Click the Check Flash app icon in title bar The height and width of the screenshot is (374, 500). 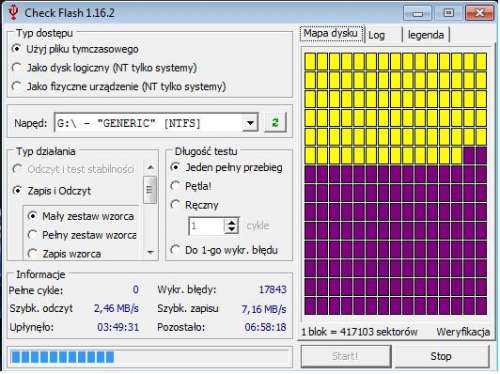click(13, 12)
